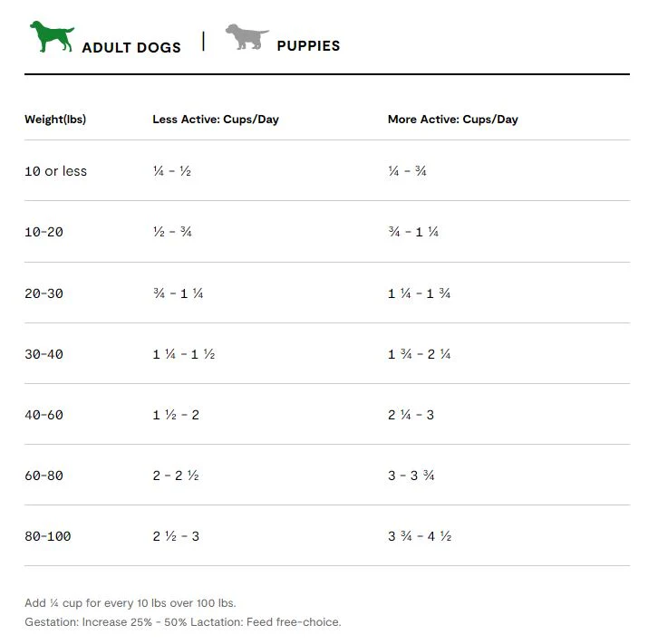This screenshot has height=644, width=648.
Task: Click the Add ¼ cup footnote text
Action: (131, 603)
